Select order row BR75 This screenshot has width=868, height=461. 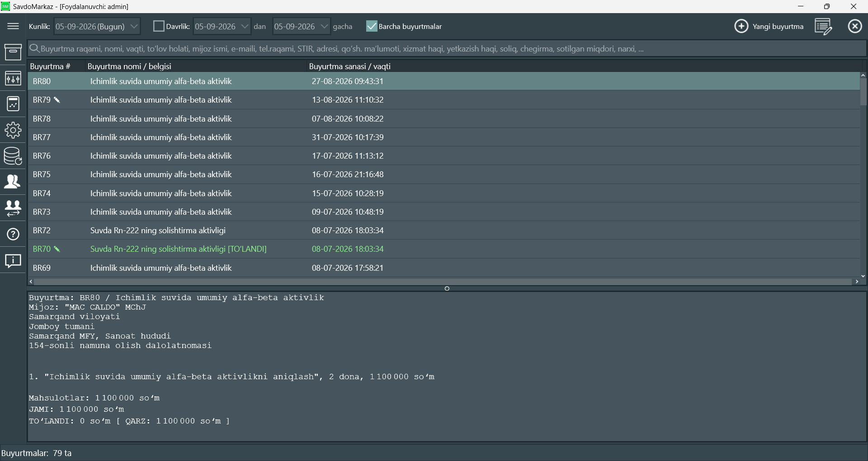443,174
